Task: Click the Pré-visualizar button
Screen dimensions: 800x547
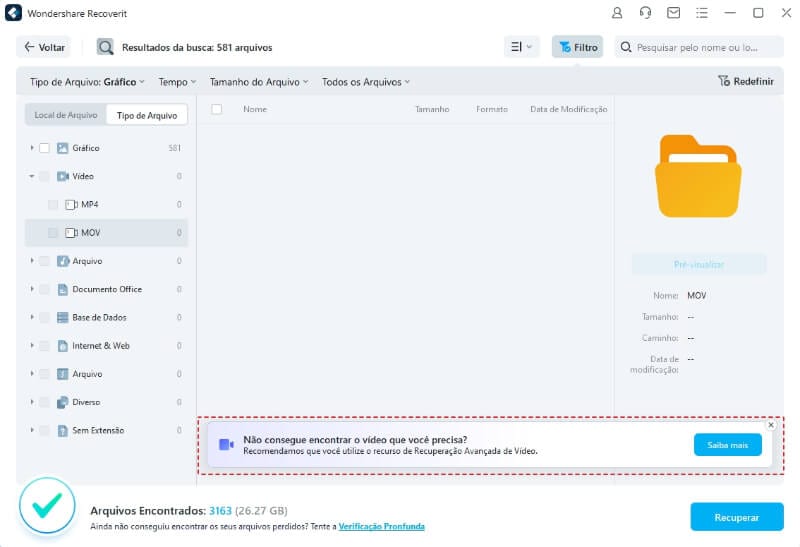Action: (x=699, y=264)
